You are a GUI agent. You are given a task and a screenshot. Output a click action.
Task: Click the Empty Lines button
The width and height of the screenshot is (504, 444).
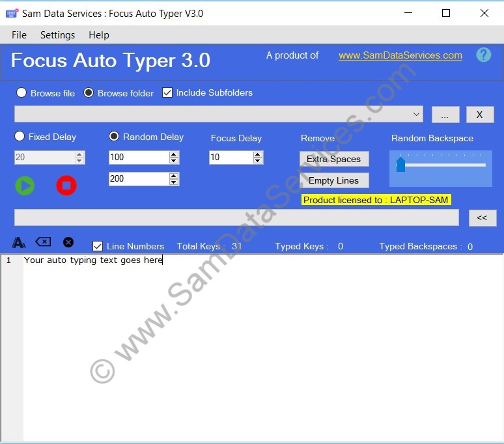[x=334, y=180]
